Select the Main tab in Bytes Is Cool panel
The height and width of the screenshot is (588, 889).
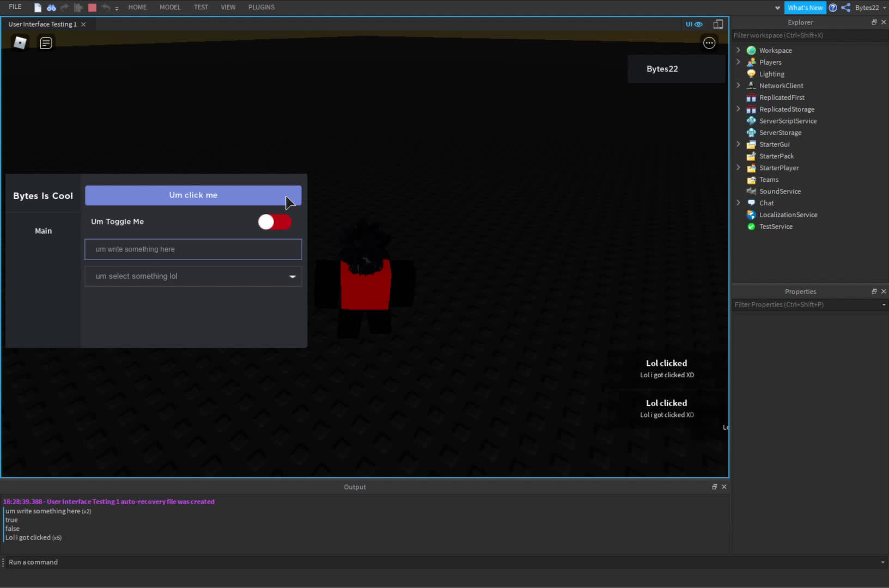43,231
